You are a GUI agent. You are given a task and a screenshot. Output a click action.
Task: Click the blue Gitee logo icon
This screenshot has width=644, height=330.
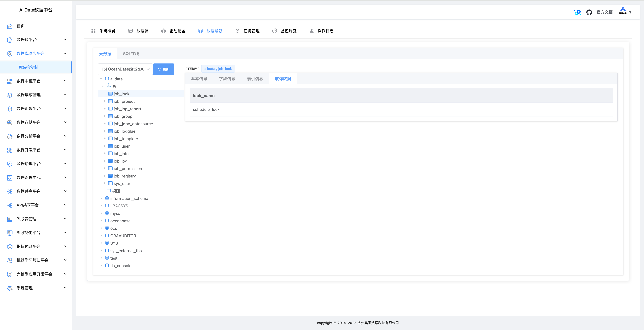click(x=577, y=12)
